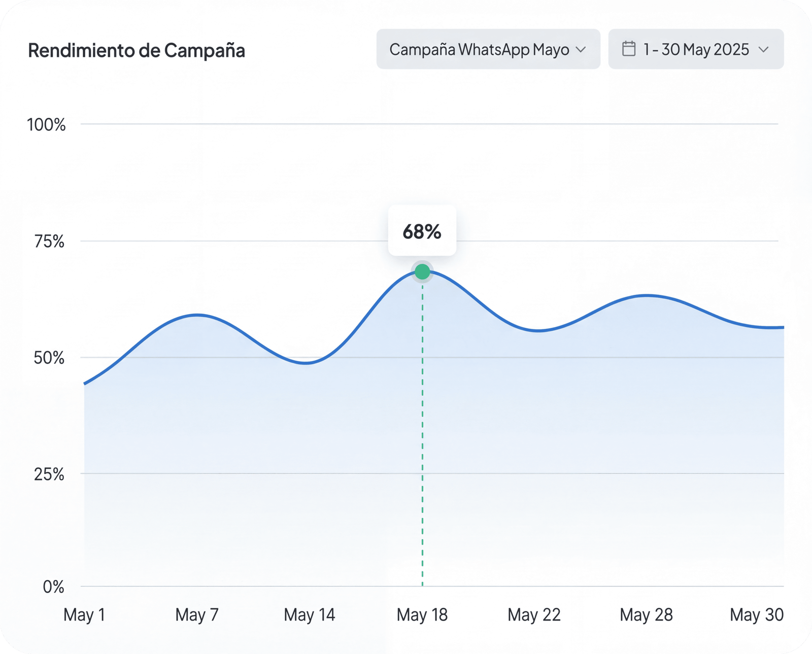Select the May 28 x-axis label
The width and height of the screenshot is (812, 654).
click(x=646, y=614)
